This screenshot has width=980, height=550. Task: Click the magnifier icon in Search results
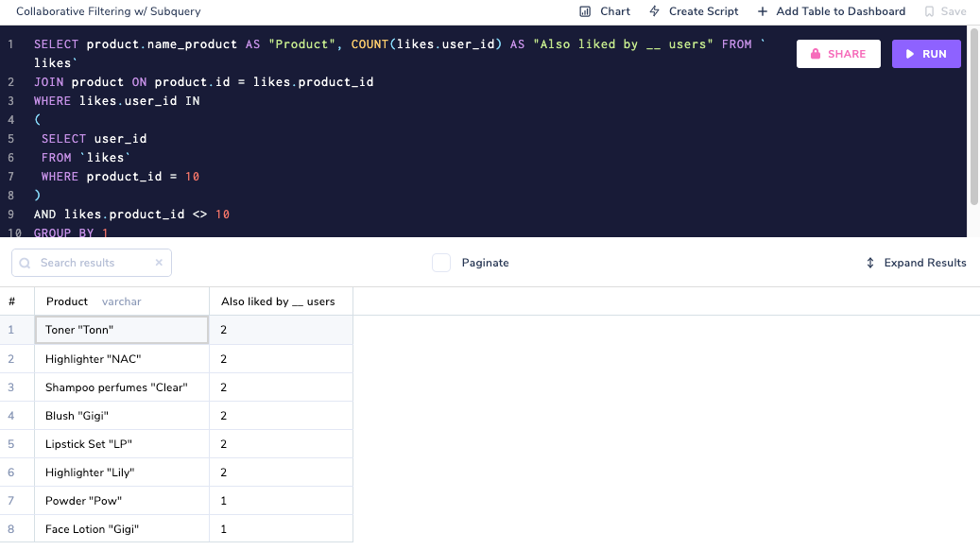point(25,263)
